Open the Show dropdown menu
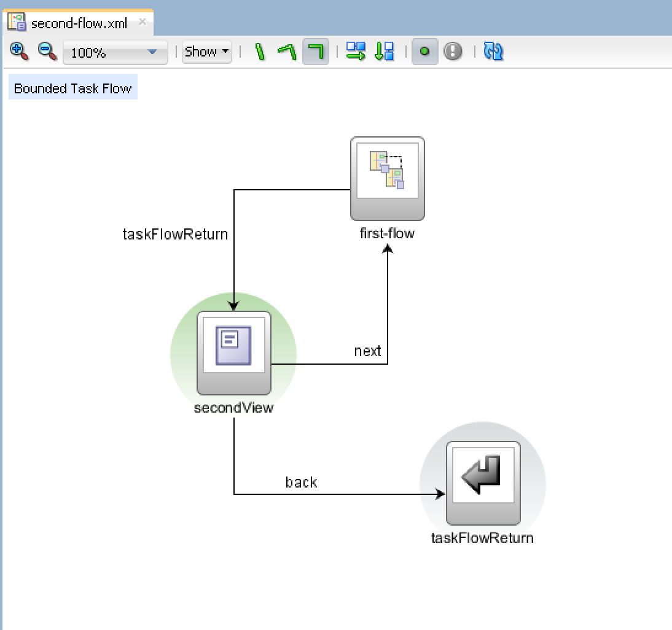Image resolution: width=672 pixels, height=630 pixels. tap(206, 52)
